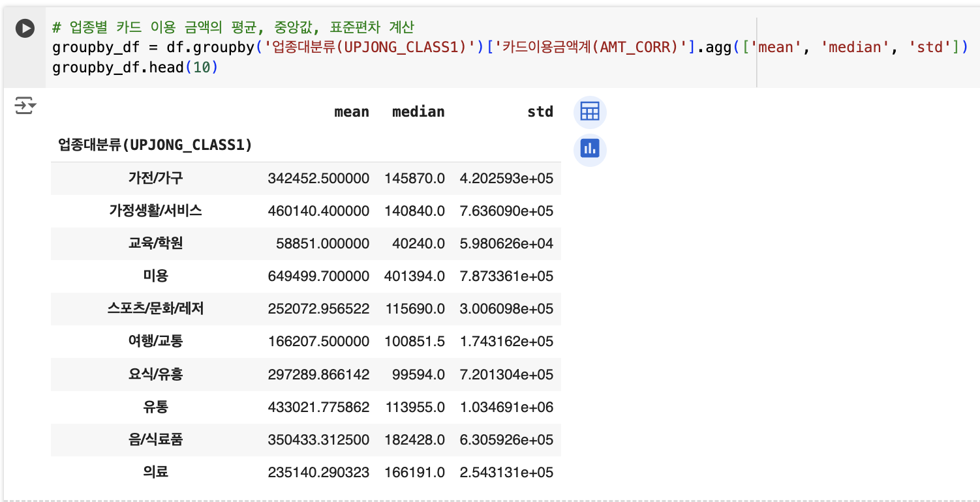Select the 가전/가구 row label
The image size is (980, 502).
point(155,178)
